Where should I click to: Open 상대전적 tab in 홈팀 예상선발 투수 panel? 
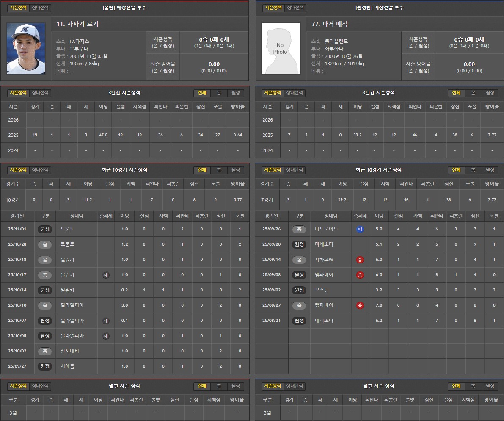coord(41,8)
